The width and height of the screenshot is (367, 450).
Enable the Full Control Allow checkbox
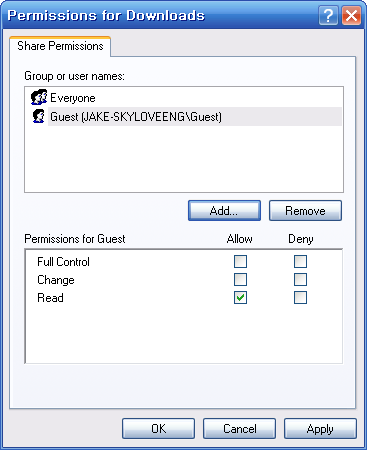(x=240, y=262)
